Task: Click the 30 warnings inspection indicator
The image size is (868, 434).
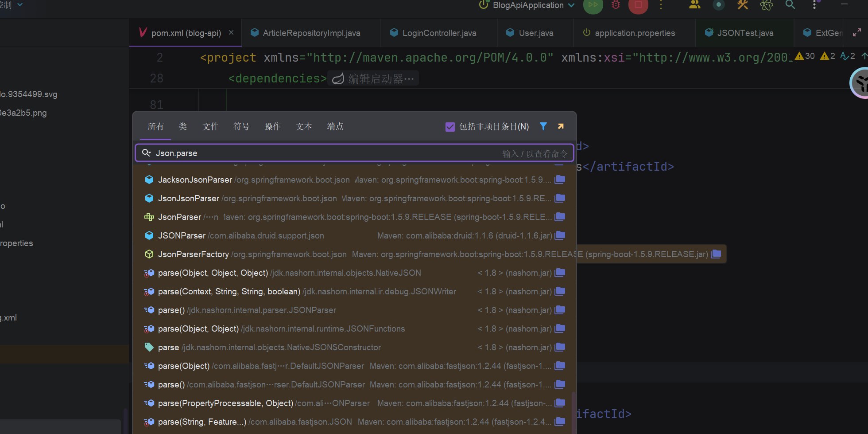Action: pos(805,56)
